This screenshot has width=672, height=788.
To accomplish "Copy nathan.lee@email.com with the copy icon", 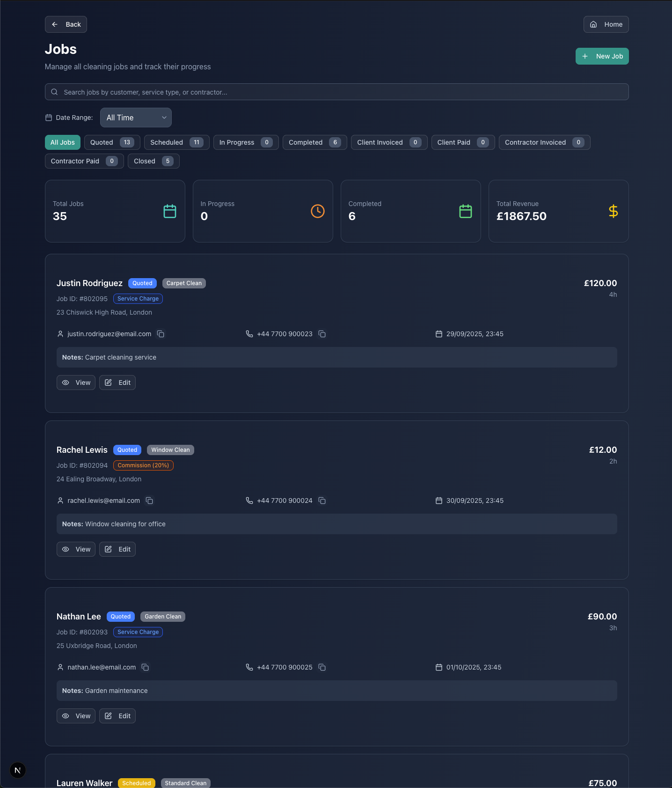I will point(145,667).
